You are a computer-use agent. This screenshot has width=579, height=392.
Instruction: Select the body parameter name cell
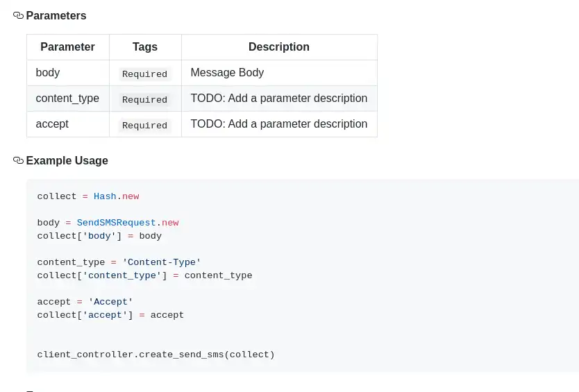pyautogui.click(x=48, y=73)
